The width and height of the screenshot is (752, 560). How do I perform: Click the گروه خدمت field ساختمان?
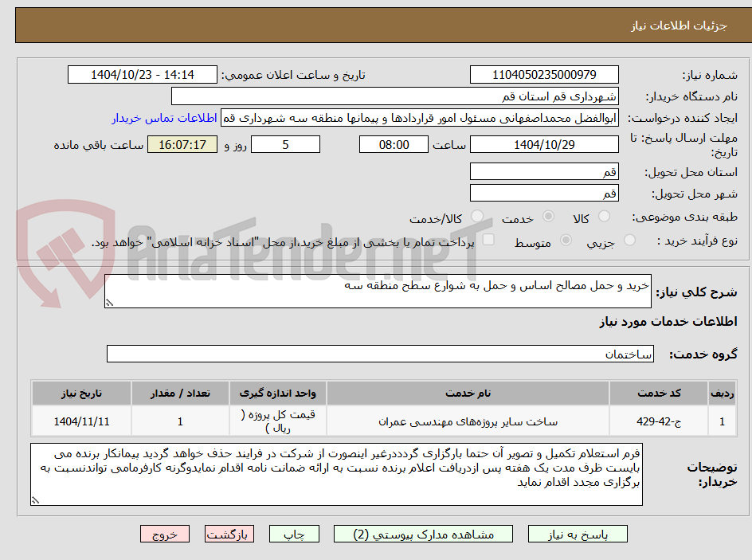380,354
